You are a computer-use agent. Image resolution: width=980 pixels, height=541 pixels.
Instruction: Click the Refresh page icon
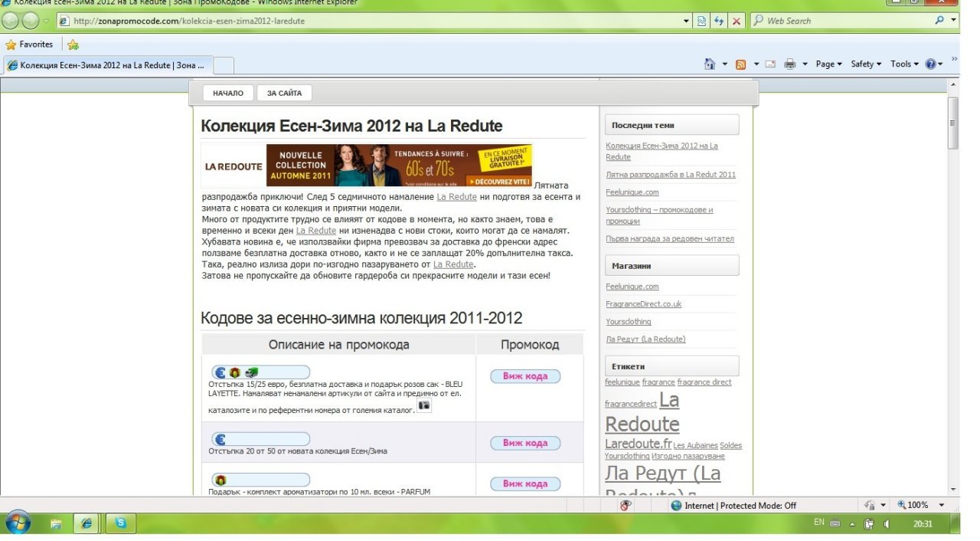[x=719, y=21]
